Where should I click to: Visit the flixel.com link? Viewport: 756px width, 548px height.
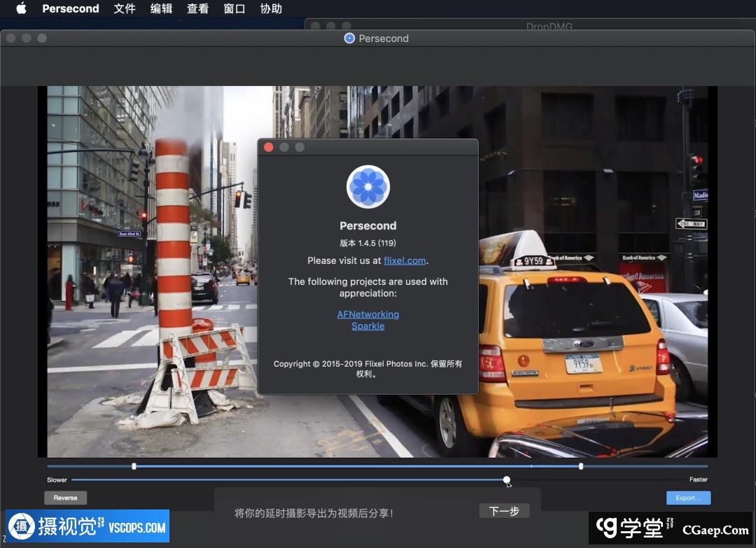405,260
